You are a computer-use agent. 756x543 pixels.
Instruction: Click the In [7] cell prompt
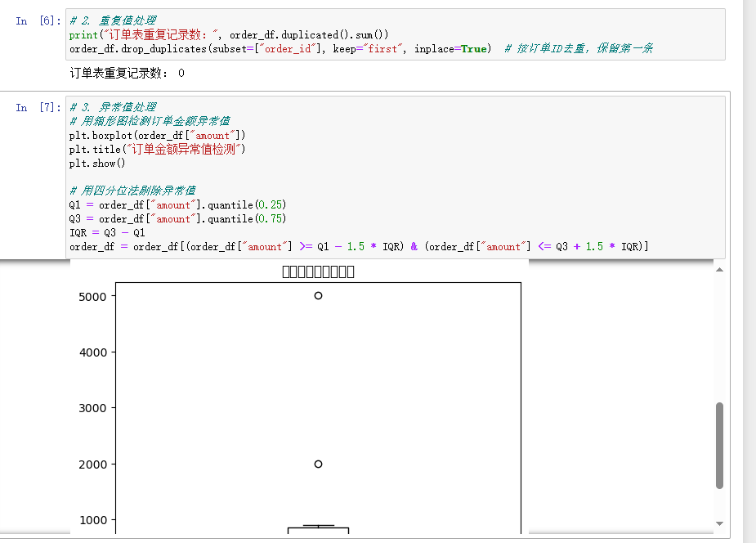click(x=38, y=107)
